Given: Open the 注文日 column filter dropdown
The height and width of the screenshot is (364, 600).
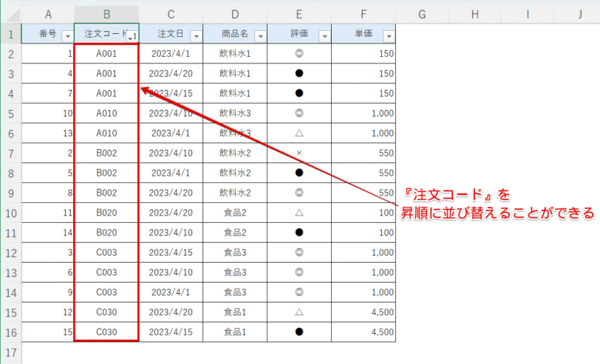Looking at the screenshot, I should point(197,36).
